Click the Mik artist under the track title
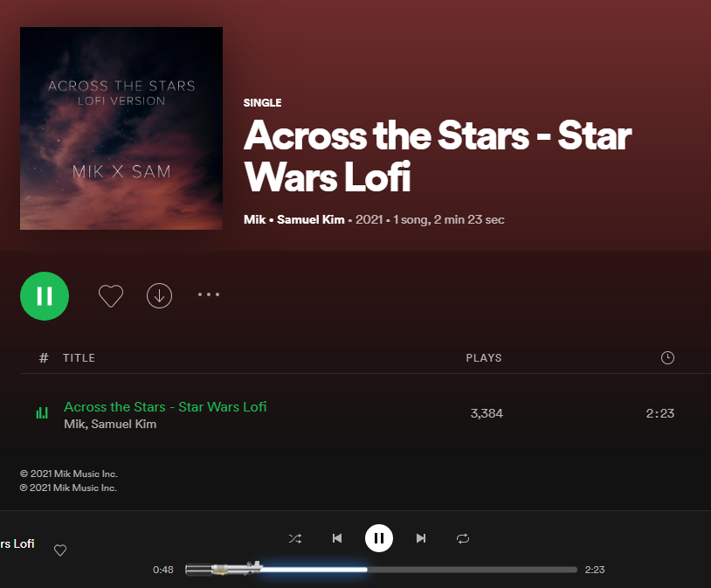 74,424
